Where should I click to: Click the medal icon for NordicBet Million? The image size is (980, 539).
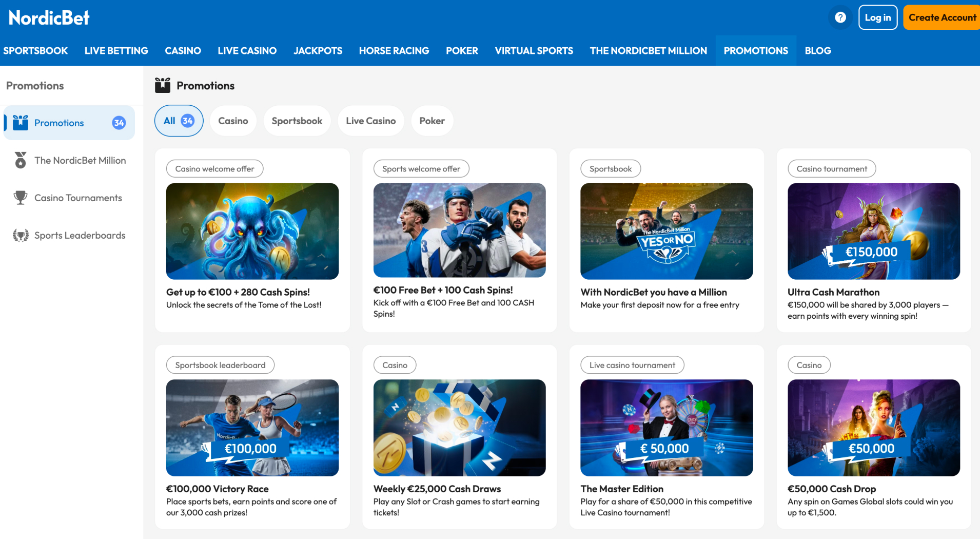21,160
